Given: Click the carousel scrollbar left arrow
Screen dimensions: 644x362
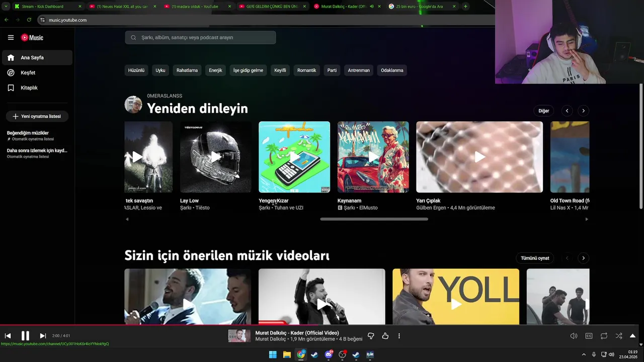Looking at the screenshot, I should point(127,219).
